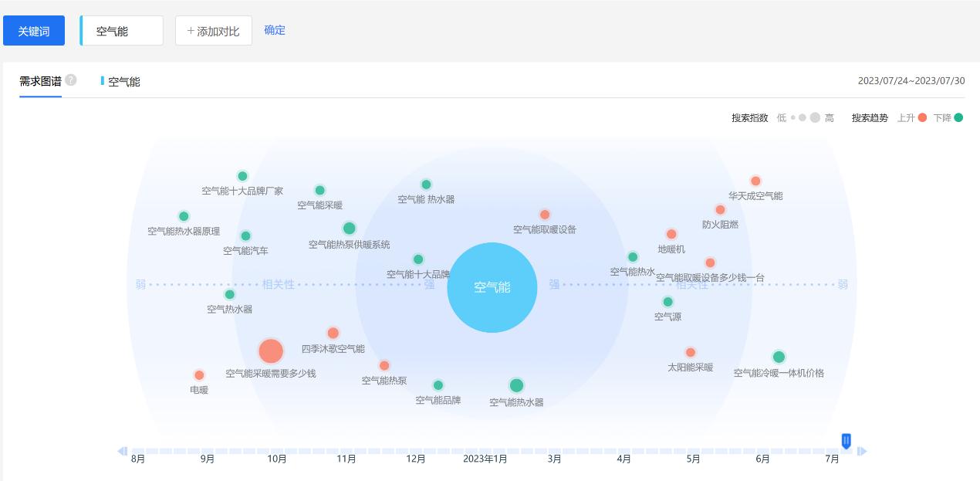The image size is (980, 481).
Task: Click the 空气能 keyword input field
Action: click(122, 31)
